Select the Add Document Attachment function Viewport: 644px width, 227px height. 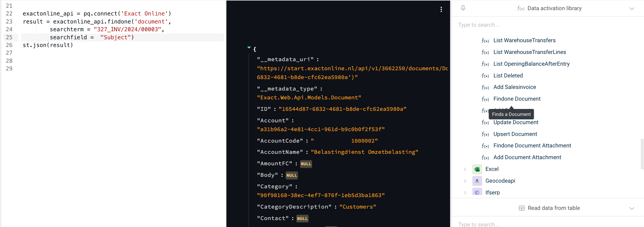[x=527, y=157]
